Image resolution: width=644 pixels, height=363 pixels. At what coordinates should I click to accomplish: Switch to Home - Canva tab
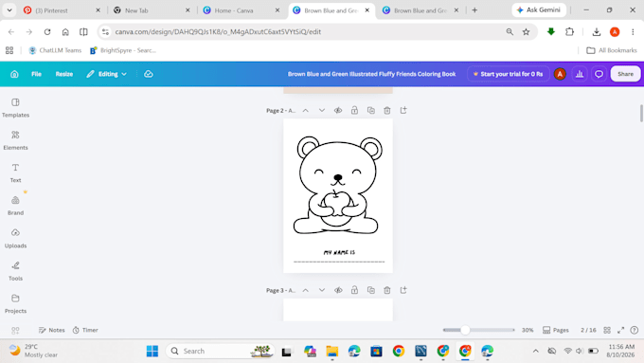(x=241, y=10)
